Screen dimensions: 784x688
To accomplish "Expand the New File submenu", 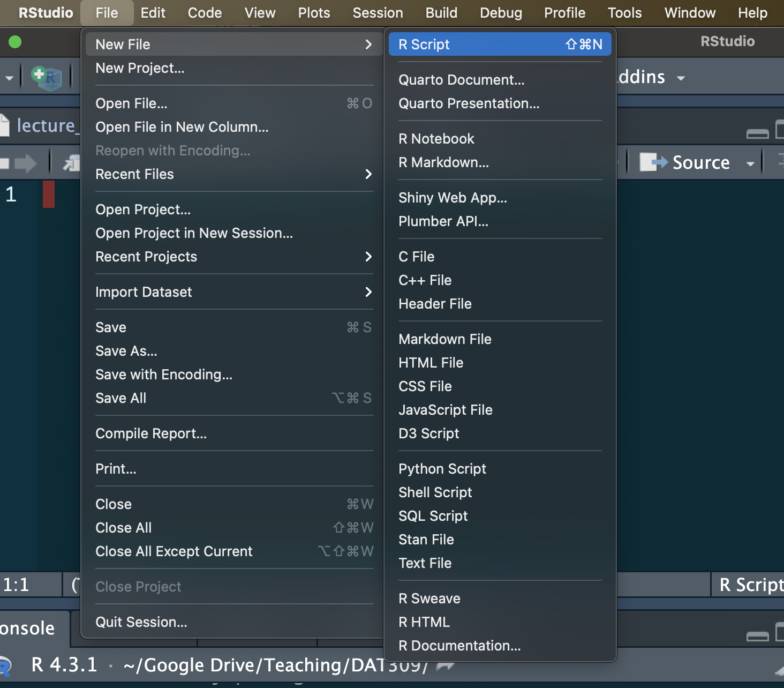I will click(234, 44).
